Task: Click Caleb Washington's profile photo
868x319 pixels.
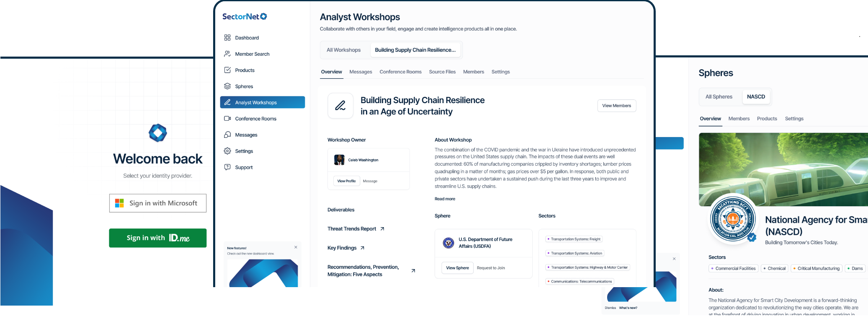Action: pos(339,160)
